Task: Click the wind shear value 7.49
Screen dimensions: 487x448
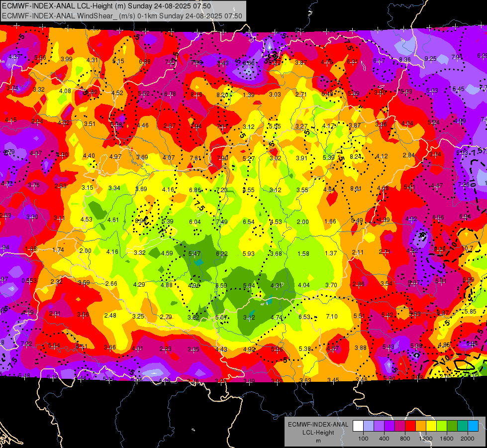Action: coord(222,222)
